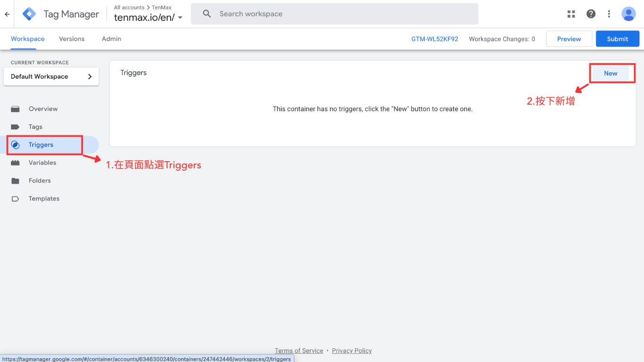Viewport: 644px width, 362px height.
Task: Switch to the Versions tab
Action: pyautogui.click(x=72, y=39)
